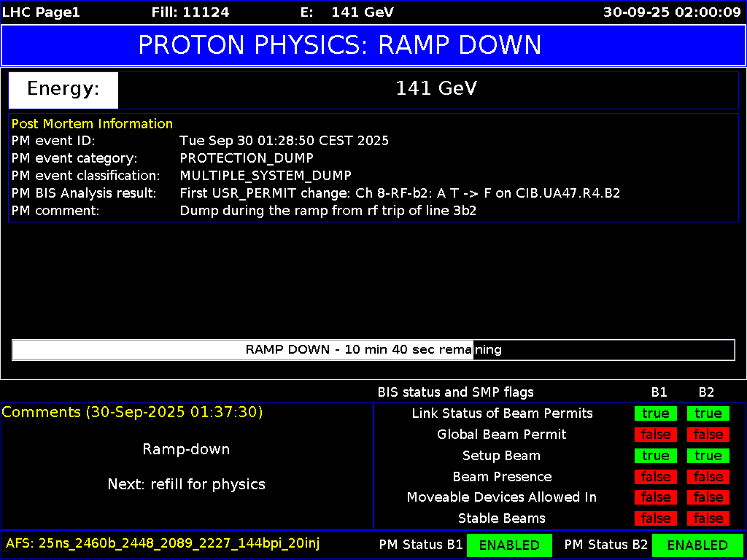Click the RAMP DOWN countdown progress bar
747x560 pixels.
[373, 350]
